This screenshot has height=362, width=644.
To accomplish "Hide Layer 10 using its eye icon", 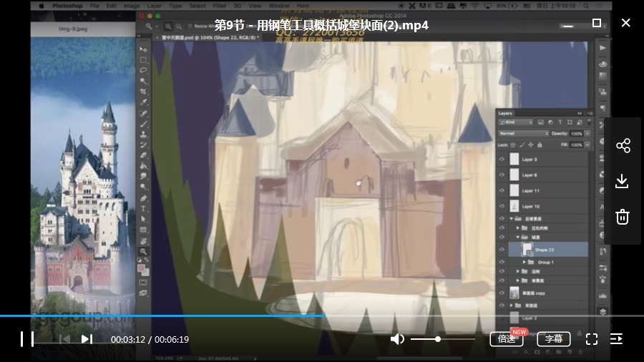I will [502, 206].
